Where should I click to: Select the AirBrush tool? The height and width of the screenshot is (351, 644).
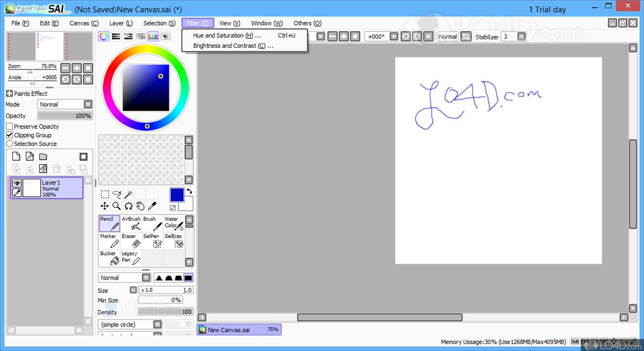131,224
